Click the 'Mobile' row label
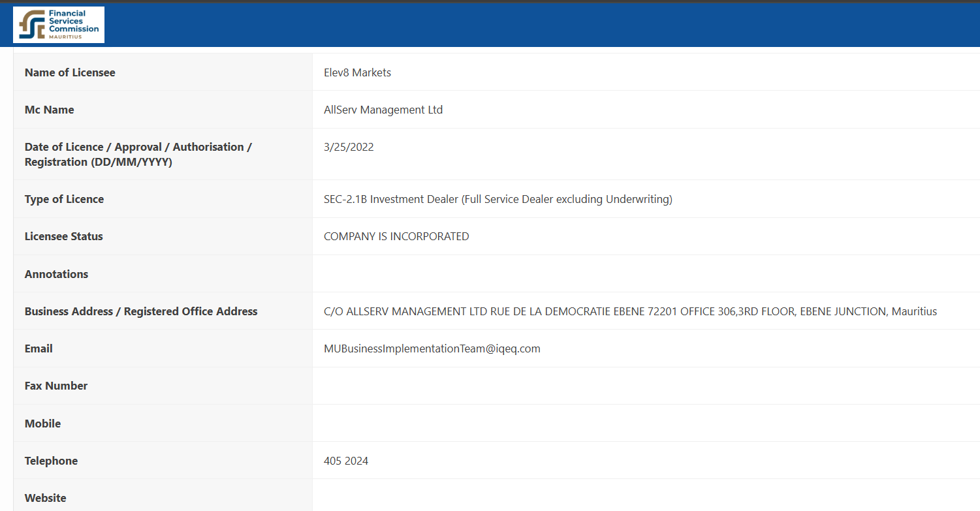980x511 pixels. [x=42, y=424]
